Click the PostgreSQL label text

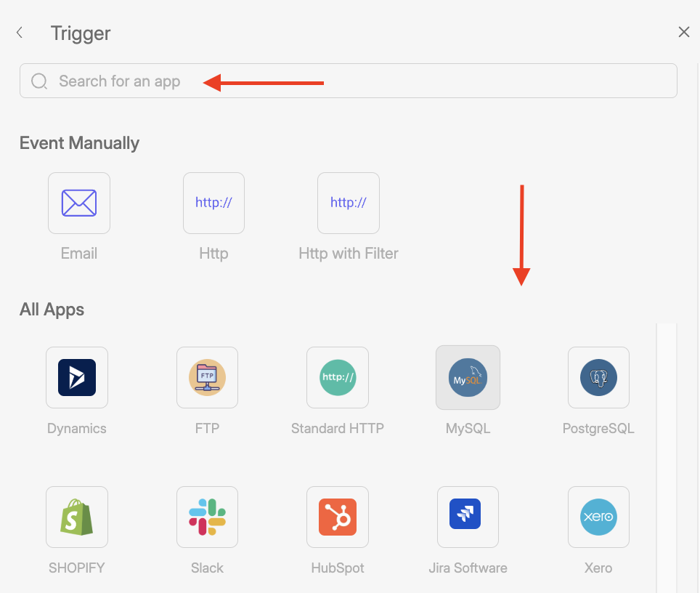(598, 429)
